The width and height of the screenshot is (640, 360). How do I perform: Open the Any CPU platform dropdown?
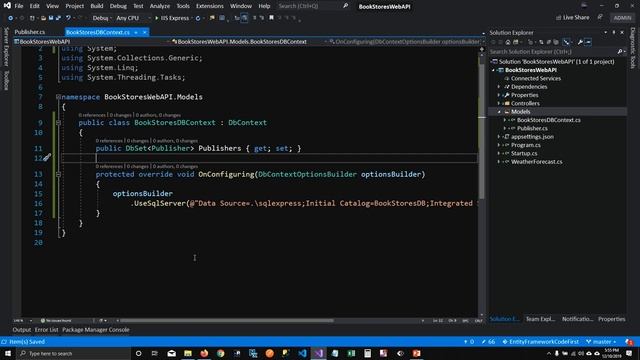(x=133, y=18)
